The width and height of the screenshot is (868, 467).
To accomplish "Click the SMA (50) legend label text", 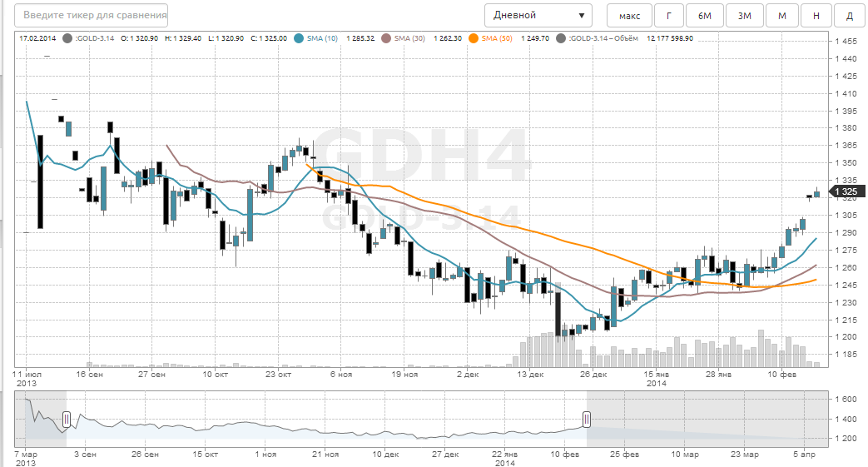I will tap(497, 38).
